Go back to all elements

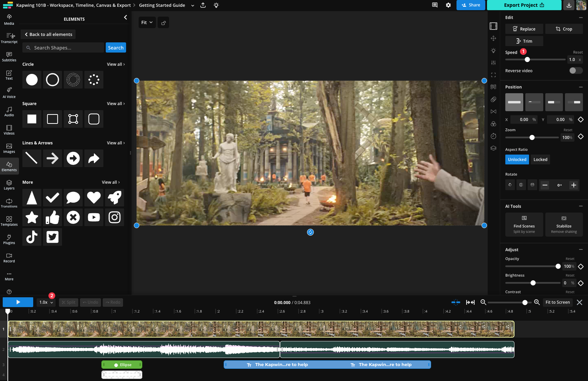point(48,34)
